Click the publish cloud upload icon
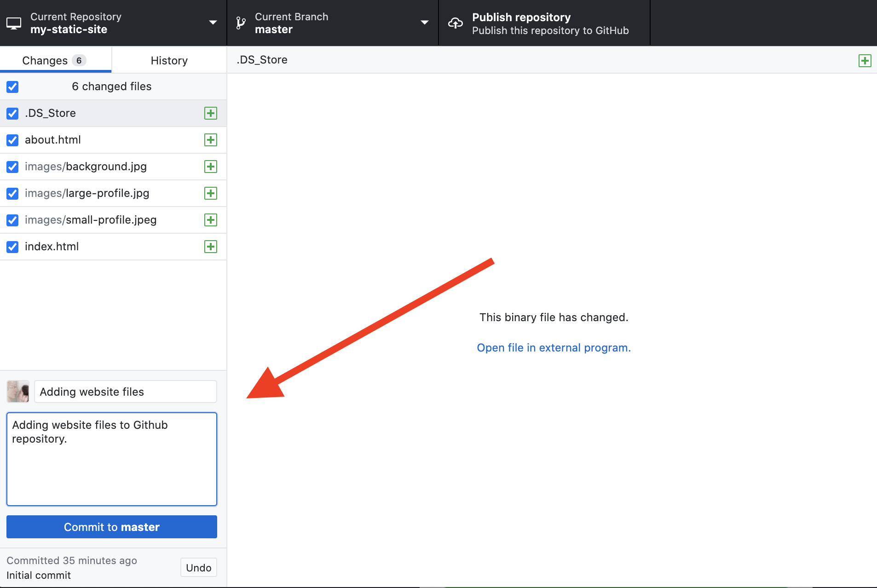 click(456, 23)
